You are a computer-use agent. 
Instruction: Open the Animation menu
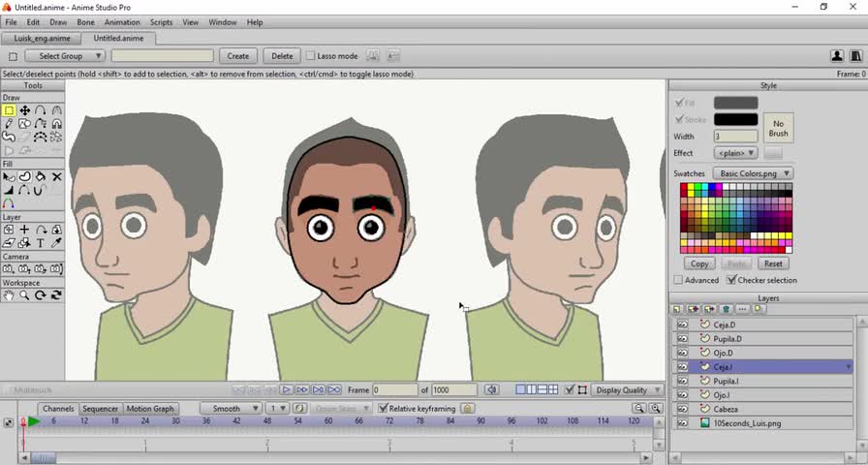121,21
